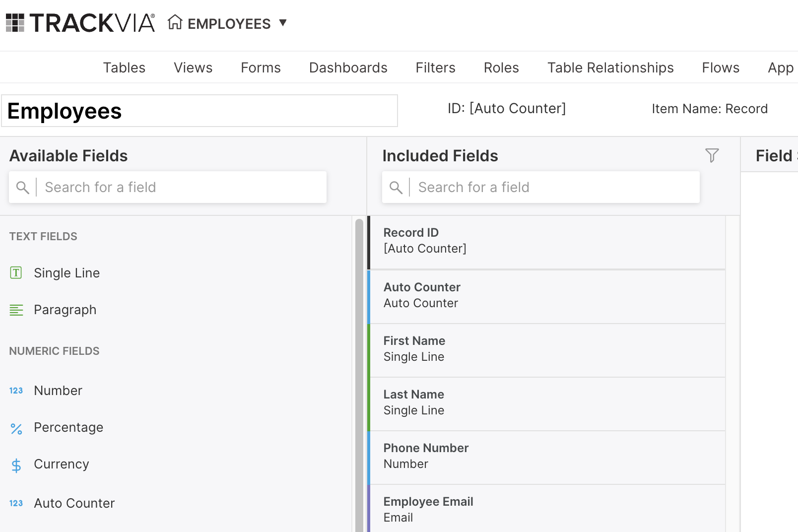Select the Employee Email included field
The width and height of the screenshot is (798, 532).
coord(546,509)
